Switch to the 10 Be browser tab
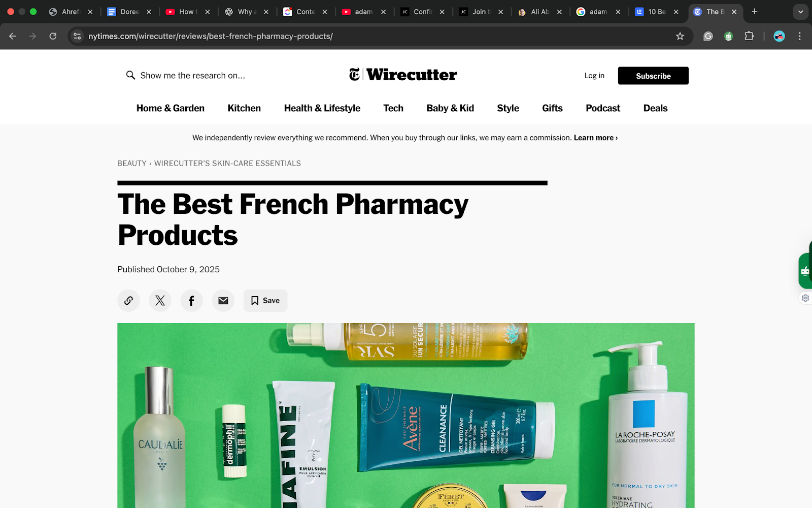The height and width of the screenshot is (508, 812). (x=657, y=12)
